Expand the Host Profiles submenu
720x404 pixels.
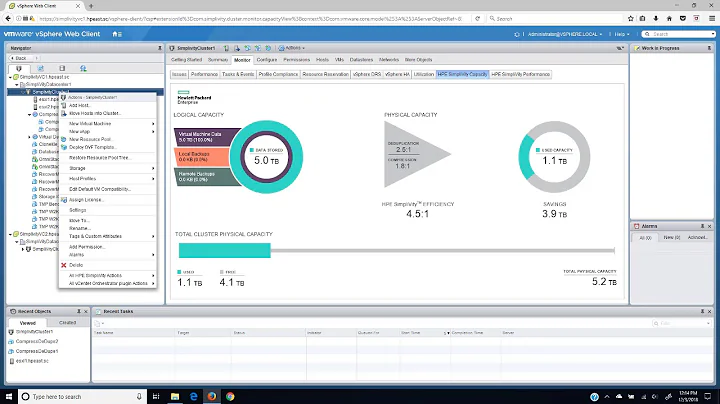(x=108, y=179)
